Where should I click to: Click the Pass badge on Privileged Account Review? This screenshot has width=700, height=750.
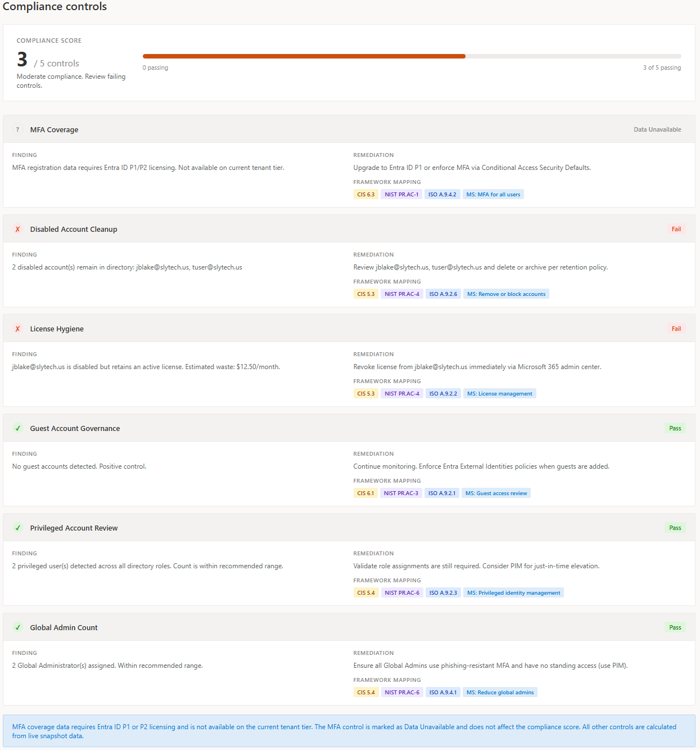click(x=675, y=528)
